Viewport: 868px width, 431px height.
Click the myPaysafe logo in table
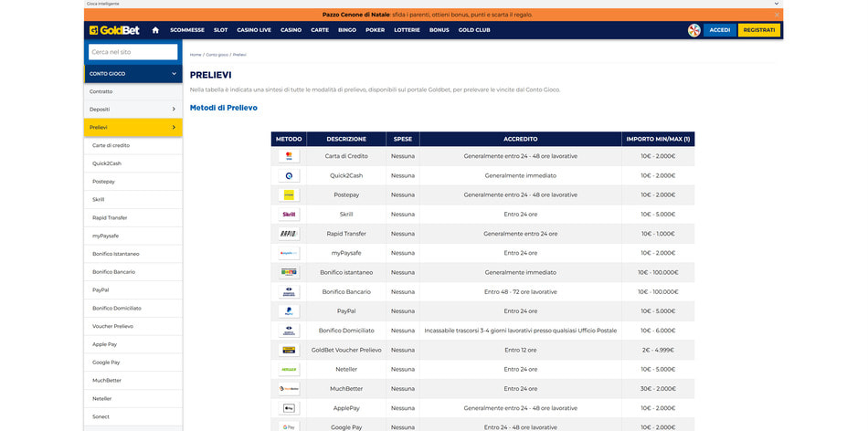pyautogui.click(x=289, y=253)
